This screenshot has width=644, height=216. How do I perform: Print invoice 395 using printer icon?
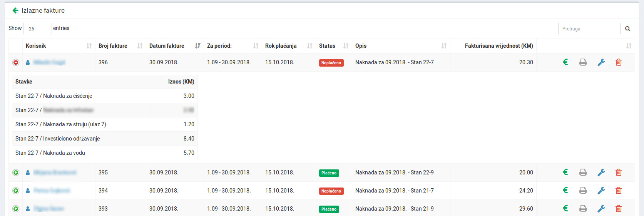click(583, 172)
